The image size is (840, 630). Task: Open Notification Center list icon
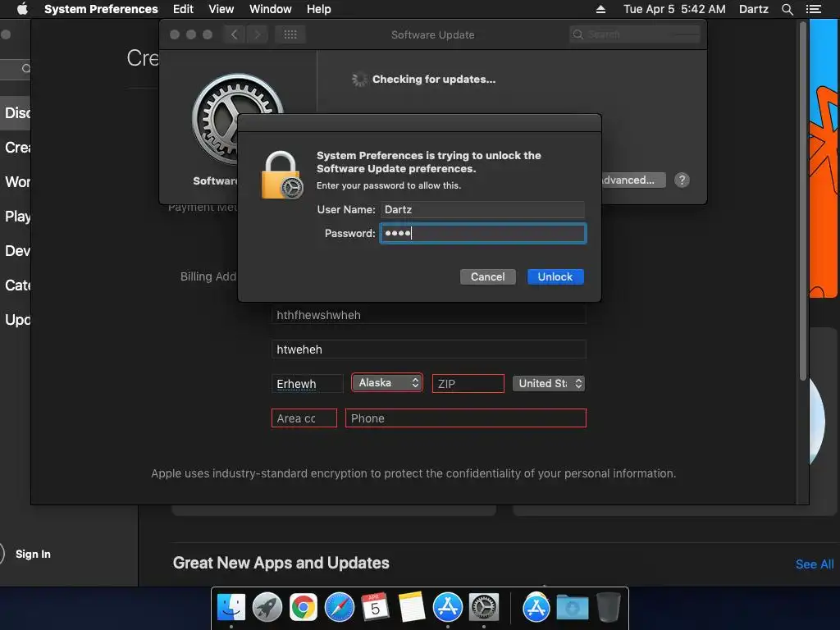pyautogui.click(x=813, y=9)
